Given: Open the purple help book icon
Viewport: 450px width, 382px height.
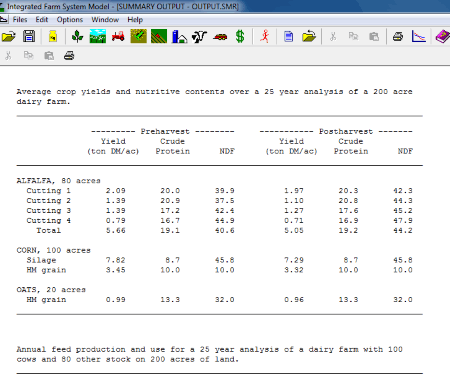Looking at the screenshot, I should point(442,36).
